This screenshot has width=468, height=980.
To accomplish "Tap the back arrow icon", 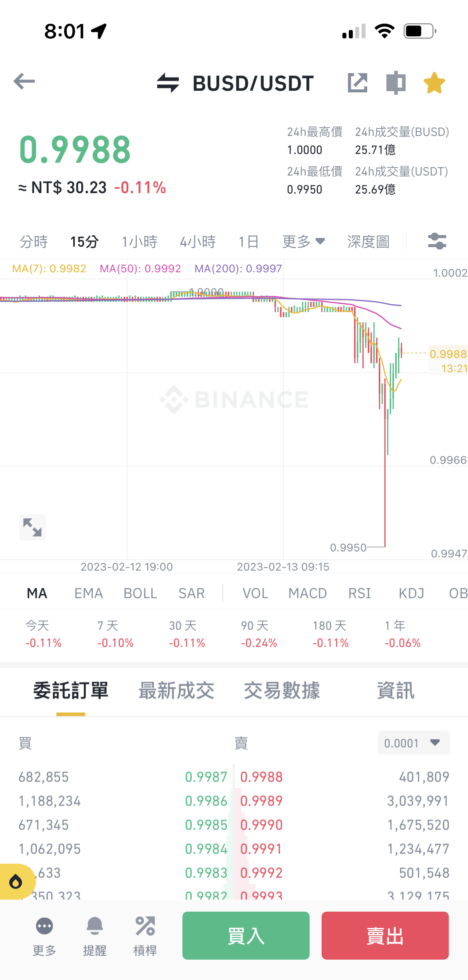I will (x=24, y=81).
